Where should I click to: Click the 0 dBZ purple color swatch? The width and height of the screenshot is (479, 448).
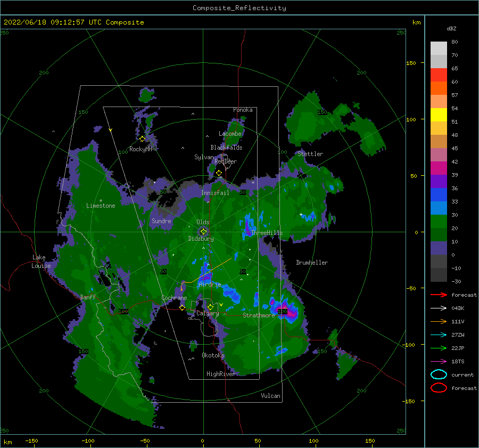point(439,248)
